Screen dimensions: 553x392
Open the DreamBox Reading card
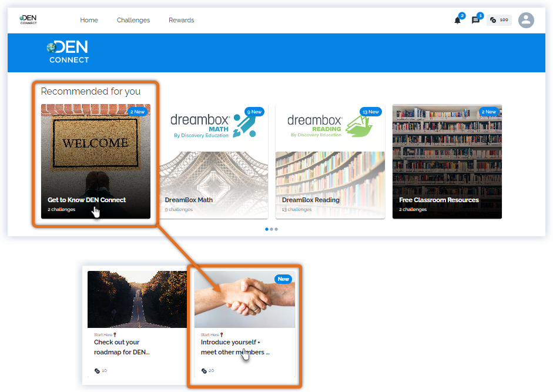click(x=330, y=161)
